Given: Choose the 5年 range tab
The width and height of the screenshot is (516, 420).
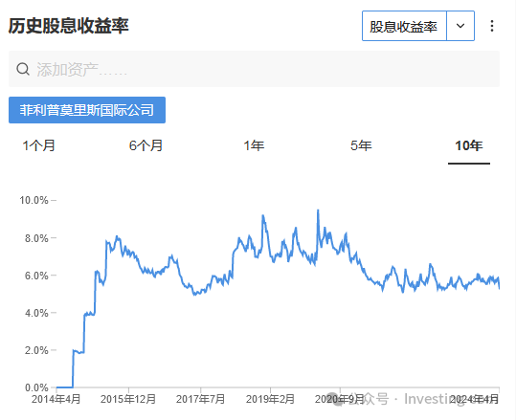Looking at the screenshot, I should [x=361, y=145].
